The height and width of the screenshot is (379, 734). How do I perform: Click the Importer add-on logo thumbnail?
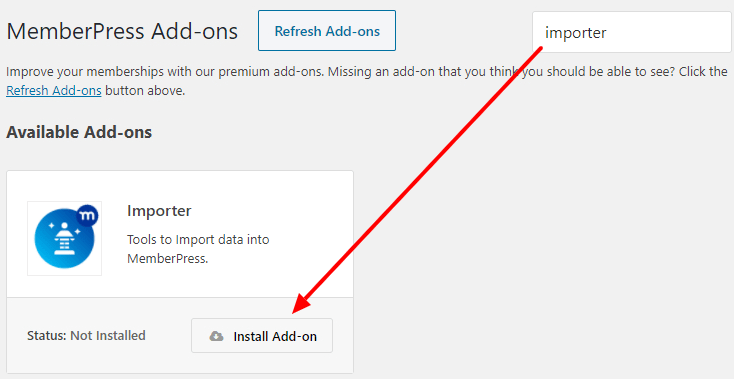click(65, 238)
